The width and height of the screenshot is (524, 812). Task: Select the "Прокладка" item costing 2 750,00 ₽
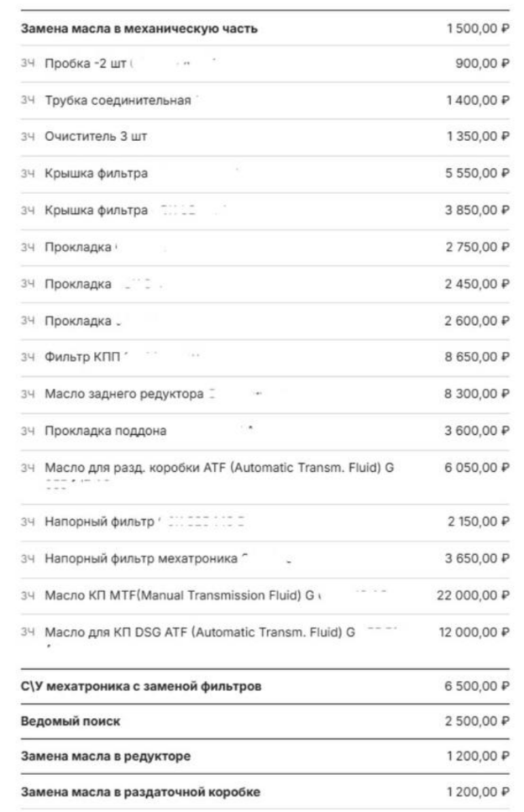point(78,247)
